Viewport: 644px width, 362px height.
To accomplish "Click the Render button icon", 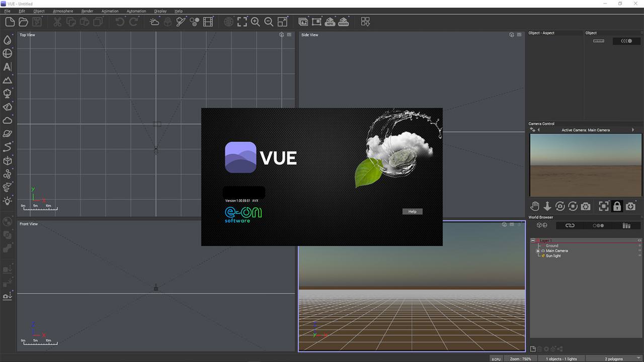I will pyautogui.click(x=344, y=22).
